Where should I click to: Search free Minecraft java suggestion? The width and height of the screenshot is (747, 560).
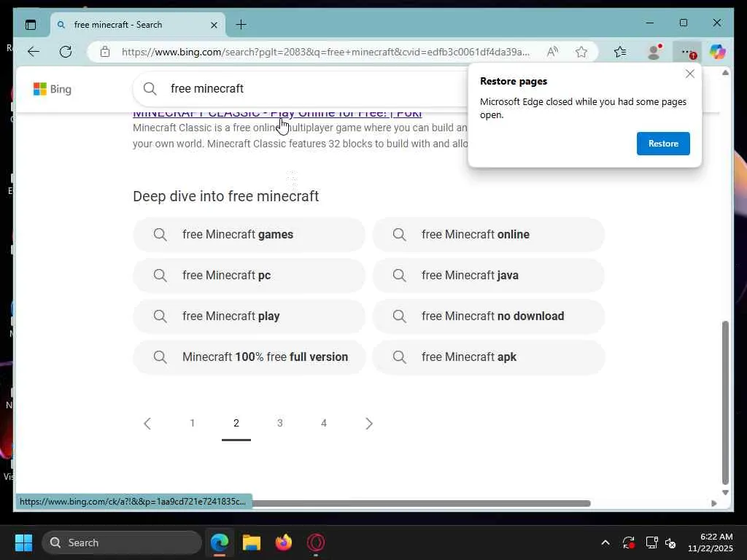pos(489,275)
